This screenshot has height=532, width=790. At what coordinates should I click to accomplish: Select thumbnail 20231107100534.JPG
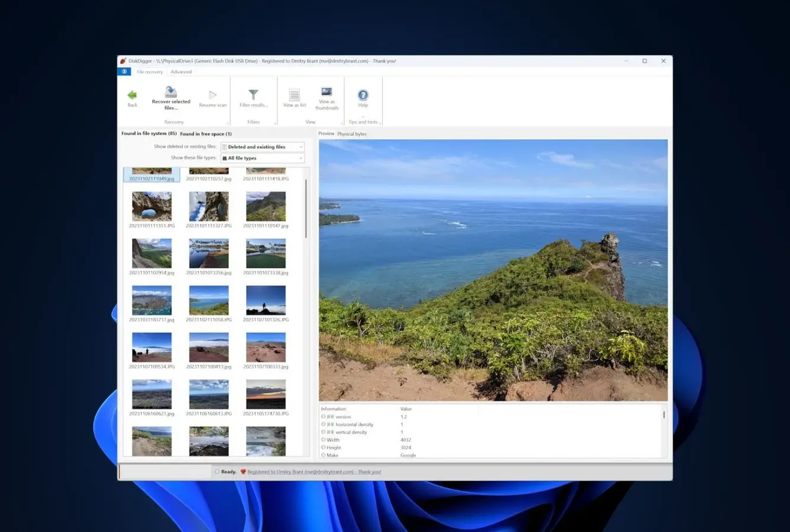(x=152, y=351)
